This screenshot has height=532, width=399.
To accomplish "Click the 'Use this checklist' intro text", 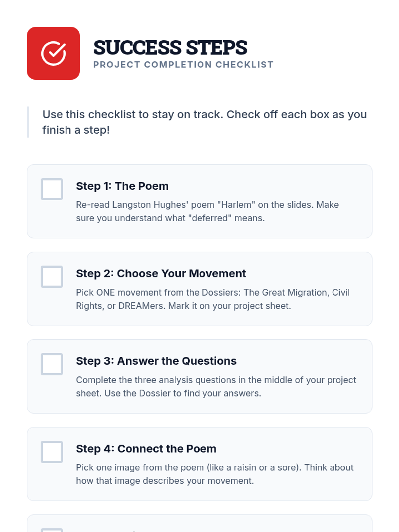I will [204, 114].
